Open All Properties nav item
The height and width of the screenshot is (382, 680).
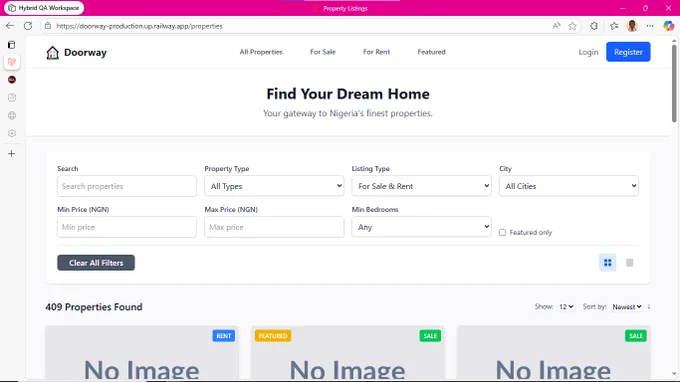(261, 52)
